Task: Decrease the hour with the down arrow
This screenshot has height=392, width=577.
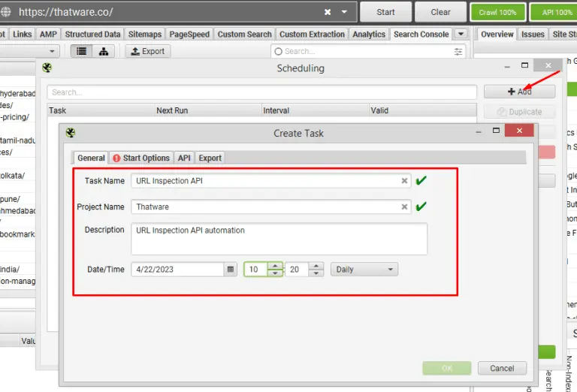Action: point(275,273)
